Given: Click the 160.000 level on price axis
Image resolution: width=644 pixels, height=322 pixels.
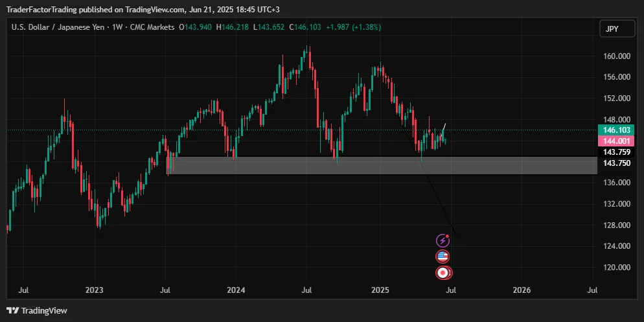Looking at the screenshot, I should click(616, 56).
